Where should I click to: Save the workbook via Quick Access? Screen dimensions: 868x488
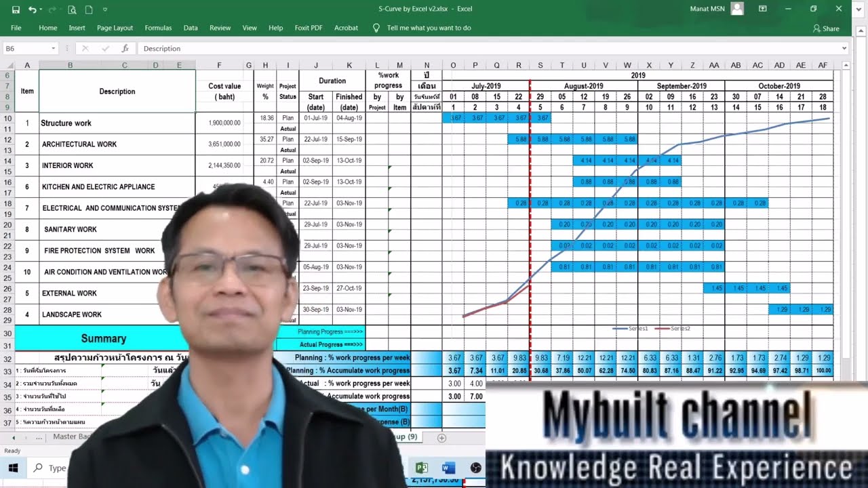[16, 9]
